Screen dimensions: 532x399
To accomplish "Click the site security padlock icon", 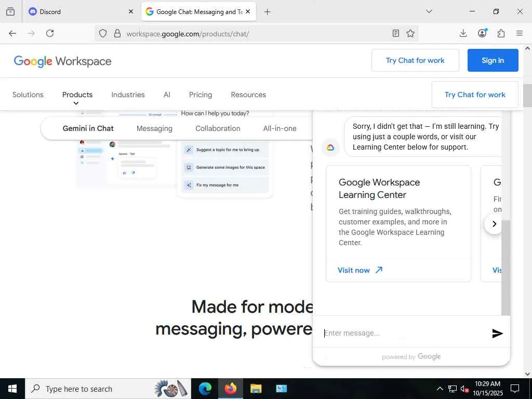I will coord(117,33).
